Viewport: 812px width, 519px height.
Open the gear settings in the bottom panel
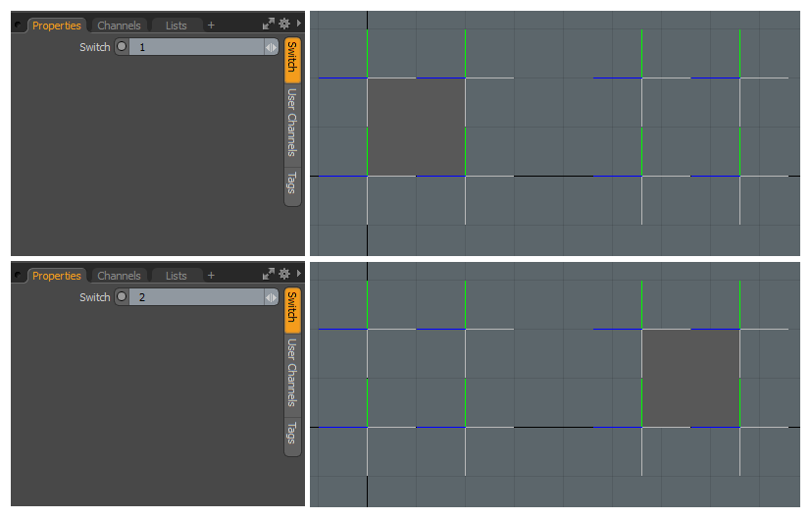click(x=284, y=275)
